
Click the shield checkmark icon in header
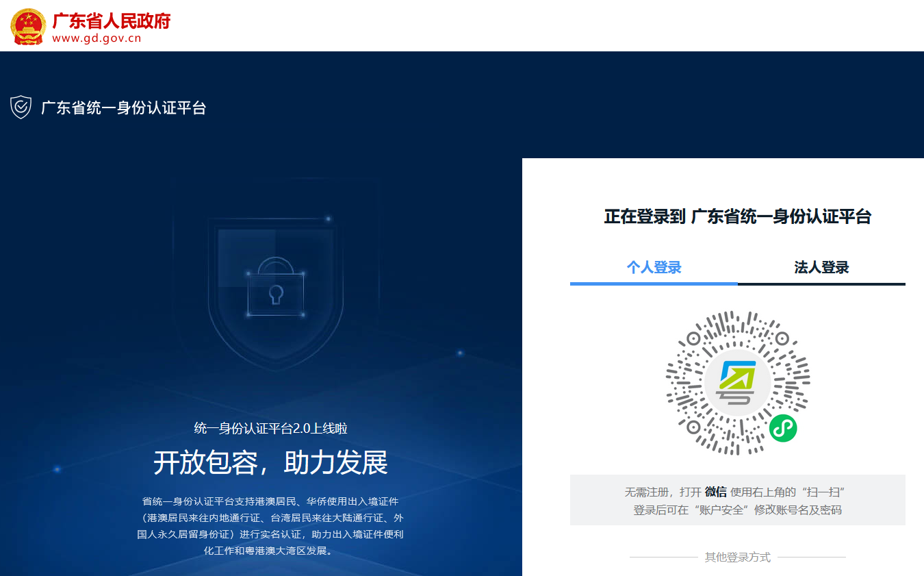pos(21,108)
